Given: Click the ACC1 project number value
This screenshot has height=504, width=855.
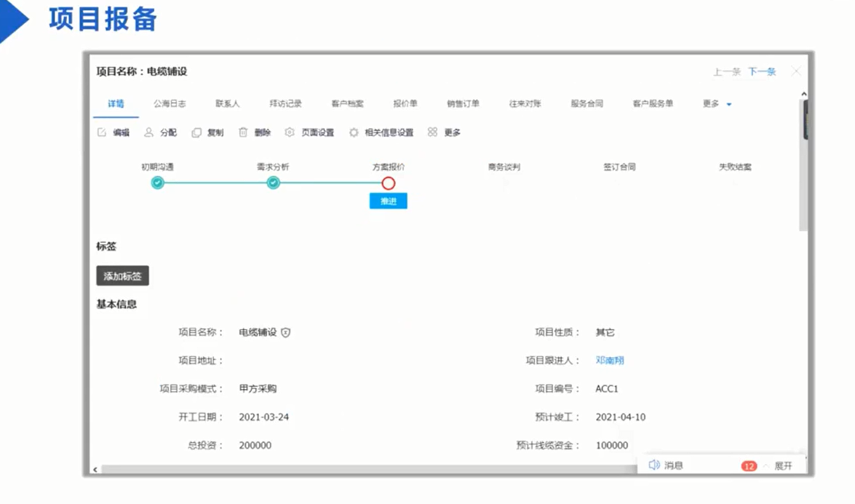Looking at the screenshot, I should (x=606, y=389).
